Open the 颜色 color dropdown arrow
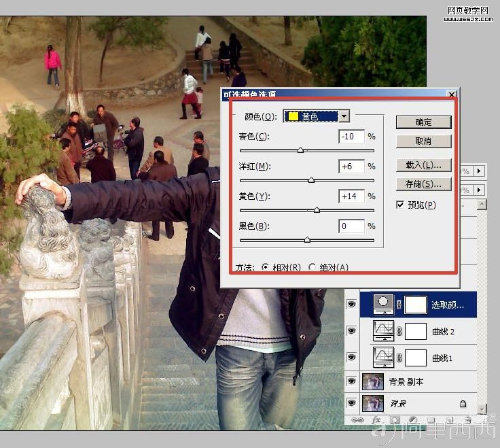The image size is (500, 448). pos(344,116)
